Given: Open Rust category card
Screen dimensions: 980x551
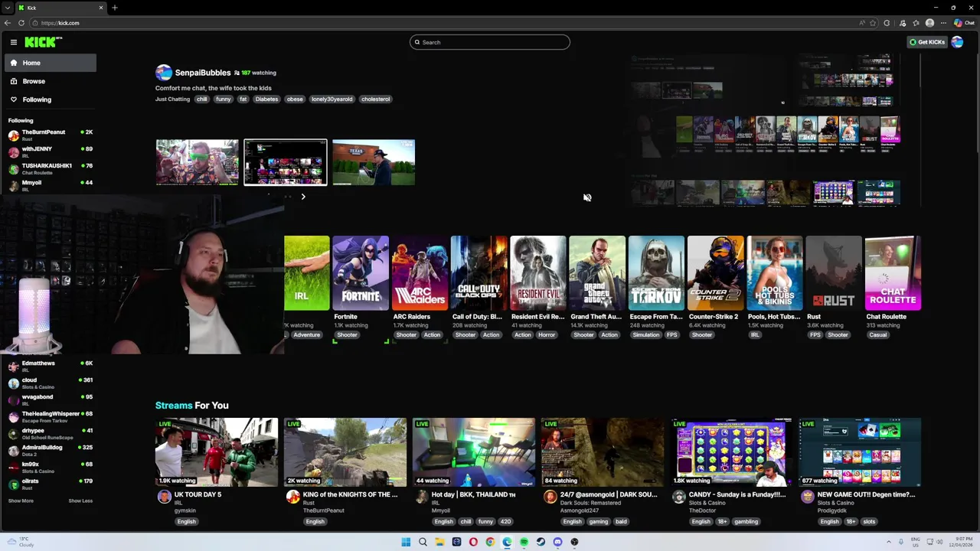Looking at the screenshot, I should coord(833,273).
